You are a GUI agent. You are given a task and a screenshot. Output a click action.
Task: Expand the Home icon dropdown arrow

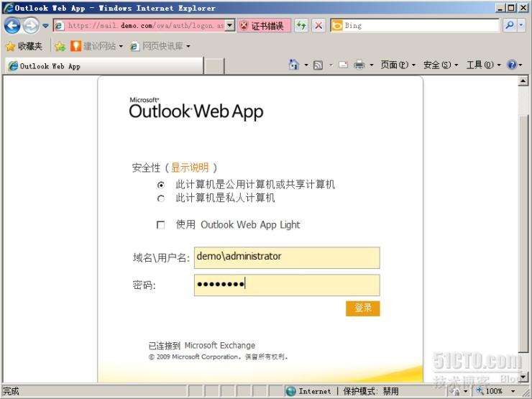[306, 65]
